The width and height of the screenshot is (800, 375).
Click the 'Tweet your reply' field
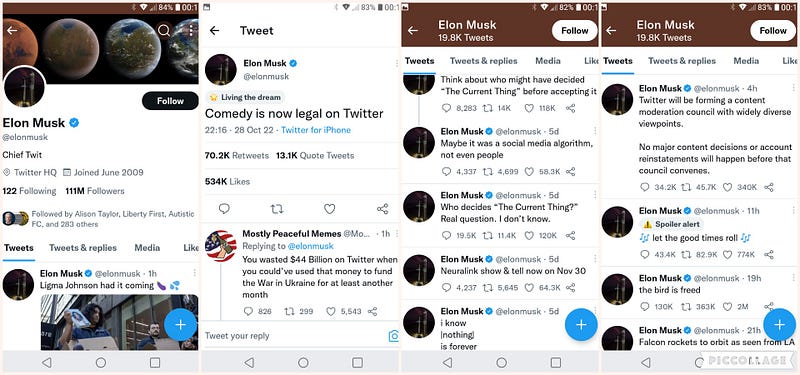pos(293,336)
